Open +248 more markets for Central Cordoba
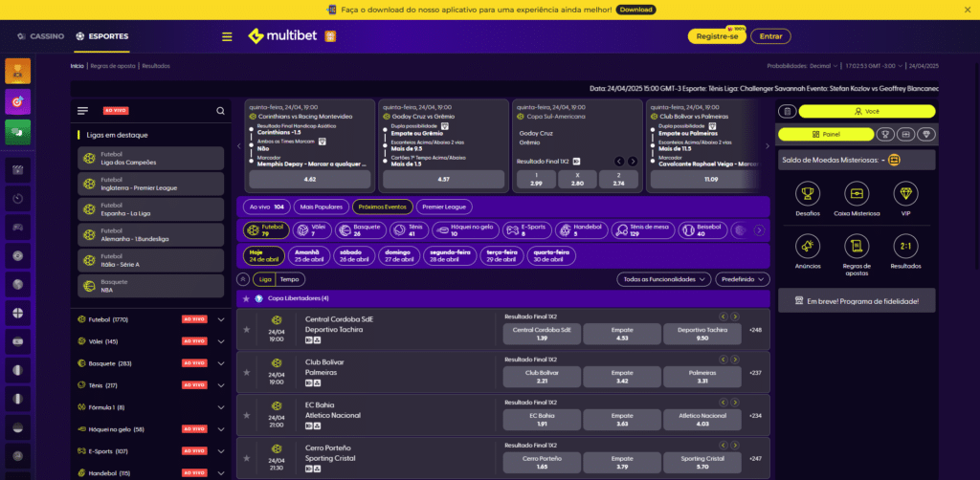This screenshot has width=980, height=480. [756, 330]
